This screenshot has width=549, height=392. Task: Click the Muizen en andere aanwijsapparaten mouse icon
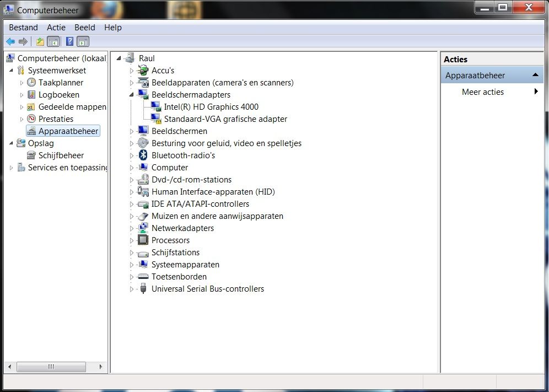(x=143, y=216)
